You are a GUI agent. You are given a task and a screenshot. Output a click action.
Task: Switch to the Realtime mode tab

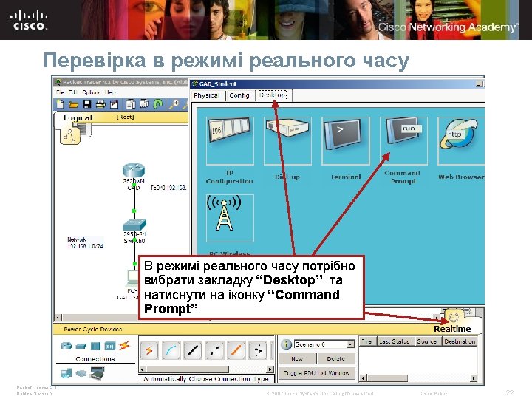click(x=452, y=328)
